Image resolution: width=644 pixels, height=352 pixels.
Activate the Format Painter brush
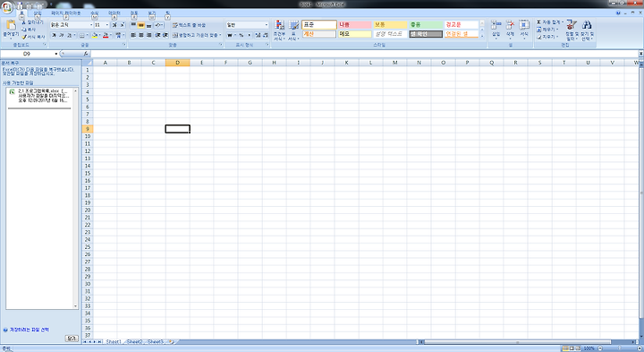(34, 37)
